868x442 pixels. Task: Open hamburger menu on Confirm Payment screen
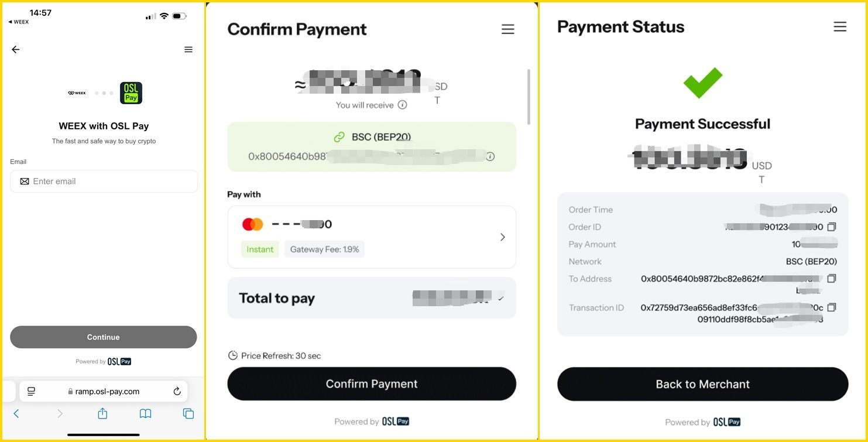pos(507,29)
